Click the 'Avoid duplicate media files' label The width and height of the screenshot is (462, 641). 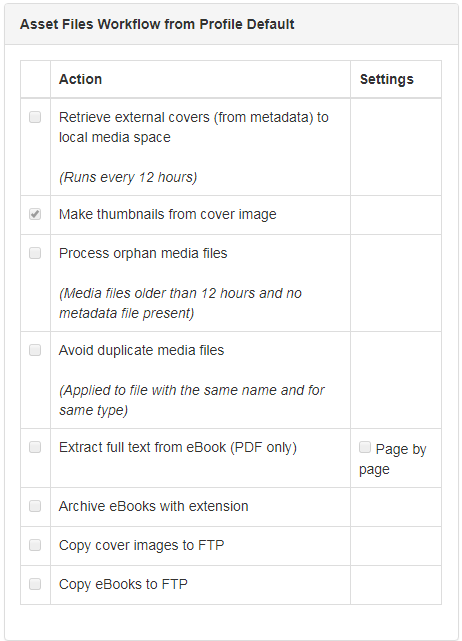[141, 350]
